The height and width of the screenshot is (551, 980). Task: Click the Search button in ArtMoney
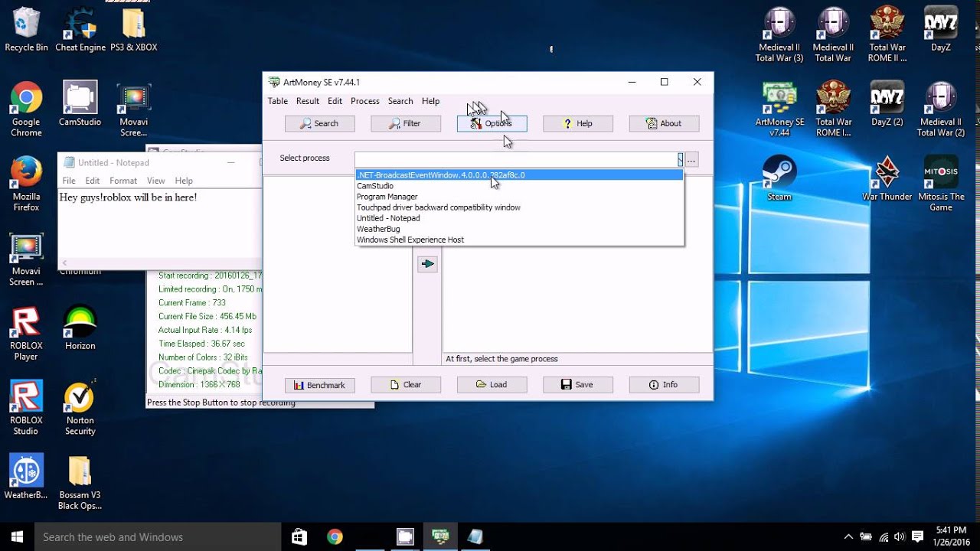319,123
